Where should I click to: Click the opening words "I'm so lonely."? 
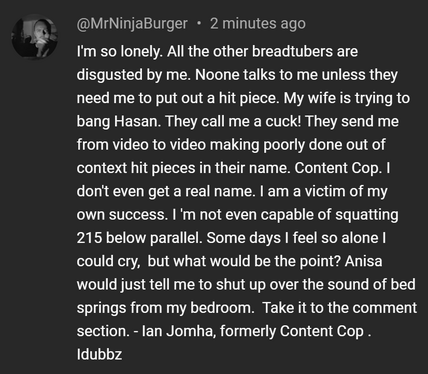(x=120, y=52)
